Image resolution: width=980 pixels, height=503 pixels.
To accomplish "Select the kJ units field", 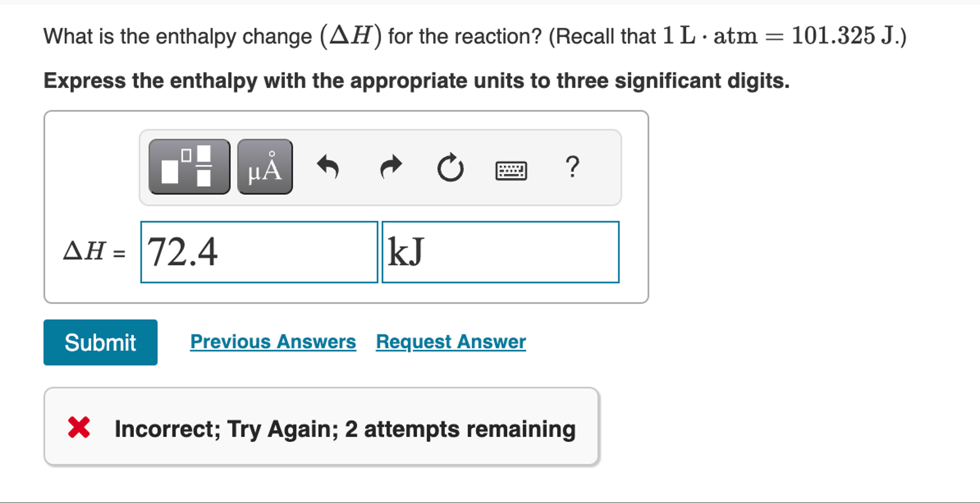I will 500,252.
